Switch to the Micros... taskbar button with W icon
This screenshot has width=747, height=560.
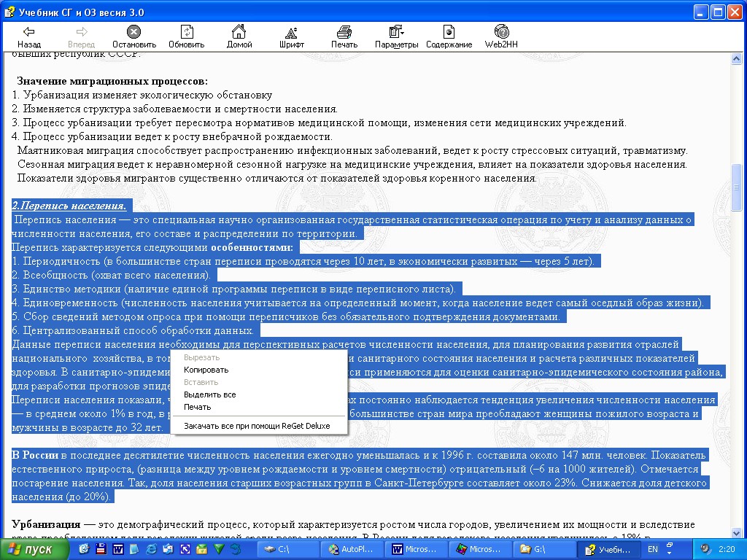417,550
